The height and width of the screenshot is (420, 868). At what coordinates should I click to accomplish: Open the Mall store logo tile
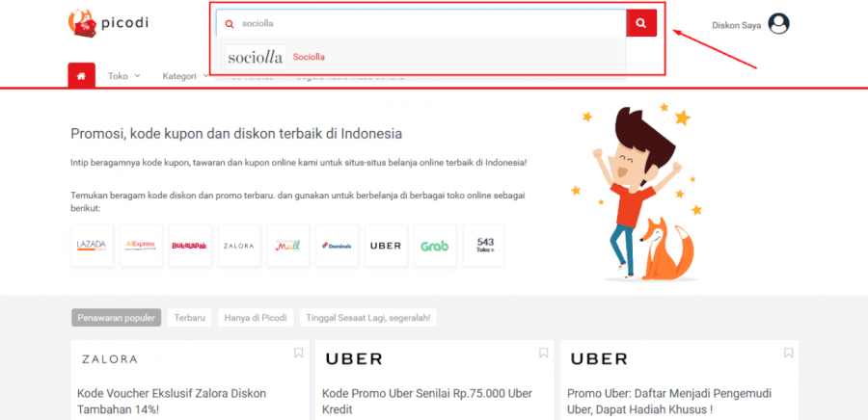pos(288,246)
